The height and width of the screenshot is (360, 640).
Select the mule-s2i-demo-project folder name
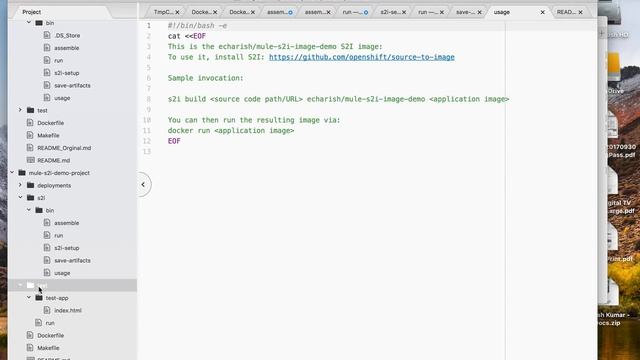click(x=59, y=173)
